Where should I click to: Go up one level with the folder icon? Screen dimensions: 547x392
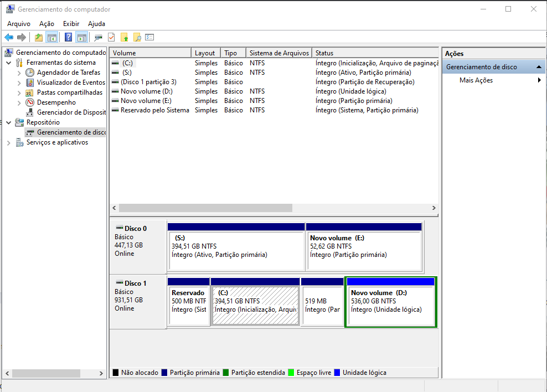tap(39, 37)
